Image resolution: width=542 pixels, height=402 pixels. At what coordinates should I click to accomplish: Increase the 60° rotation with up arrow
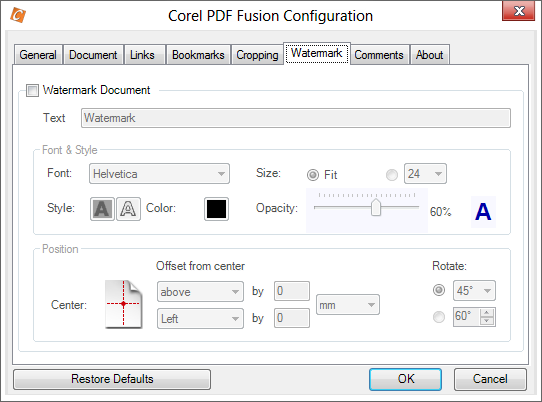pos(487,313)
